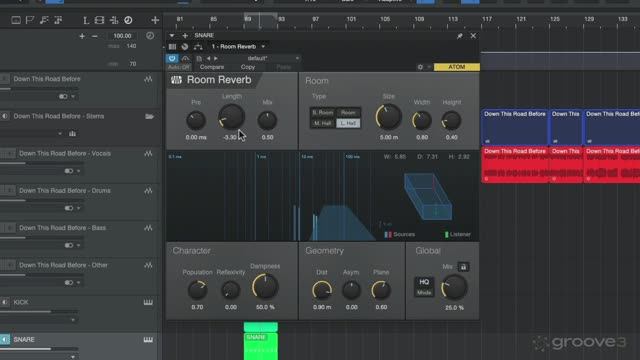Toggle monitor switch on Vocals track
Viewport: 640px width, 360px height.
click(69, 171)
